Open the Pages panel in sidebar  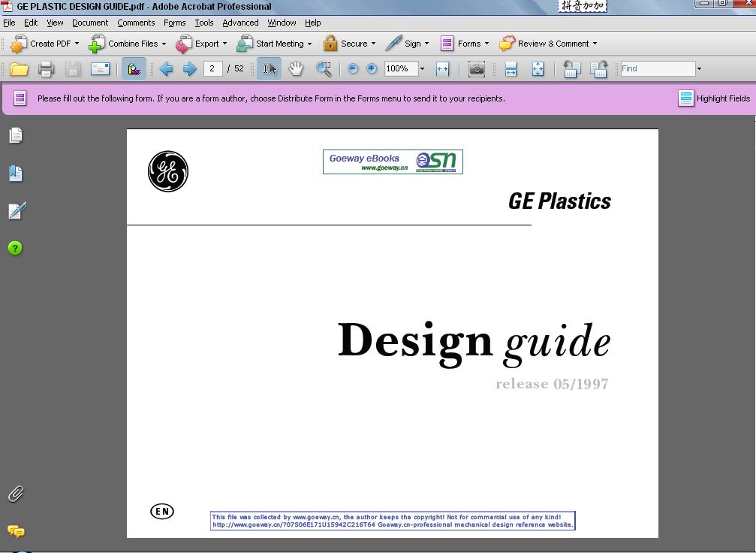[16, 135]
